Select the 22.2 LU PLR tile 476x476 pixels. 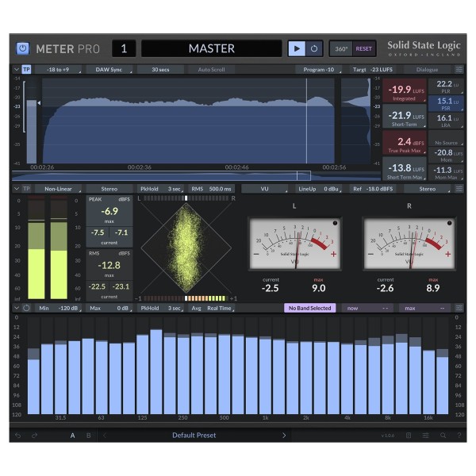click(446, 86)
